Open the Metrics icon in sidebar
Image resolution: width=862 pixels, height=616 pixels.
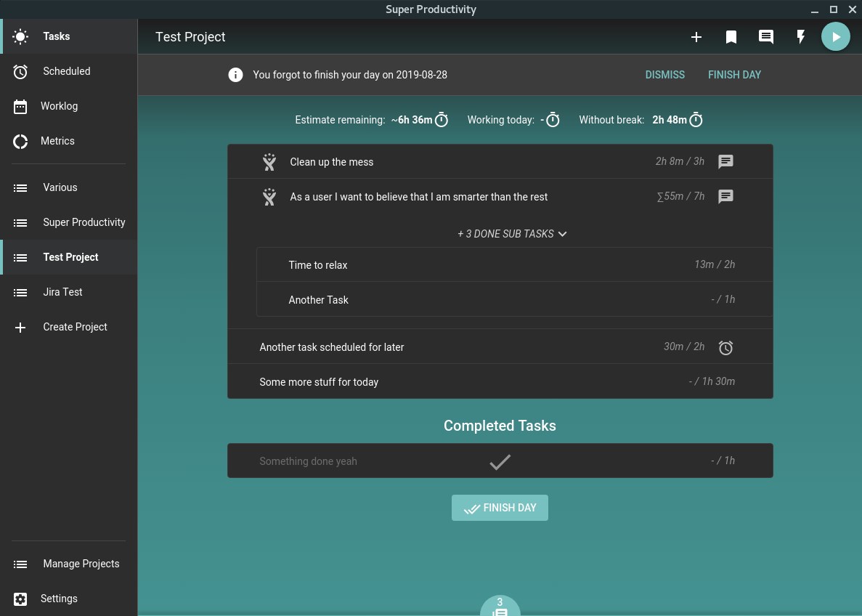(20, 141)
